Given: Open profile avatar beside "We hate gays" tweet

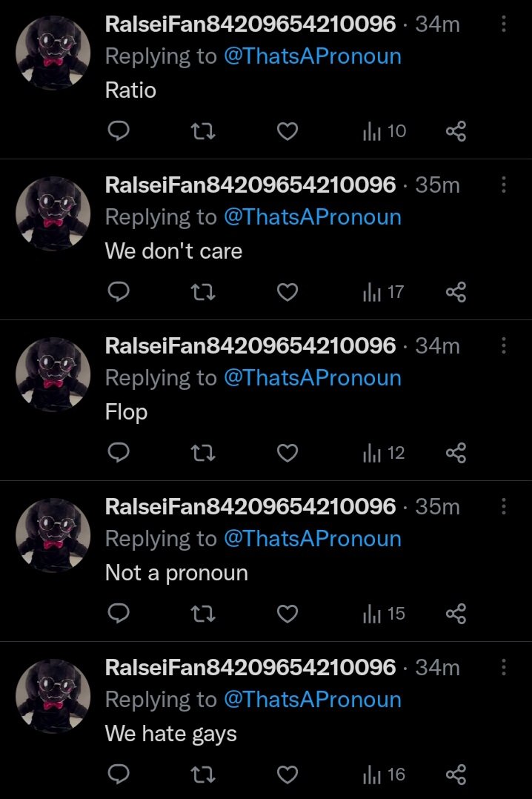Looking at the screenshot, I should tap(53, 696).
